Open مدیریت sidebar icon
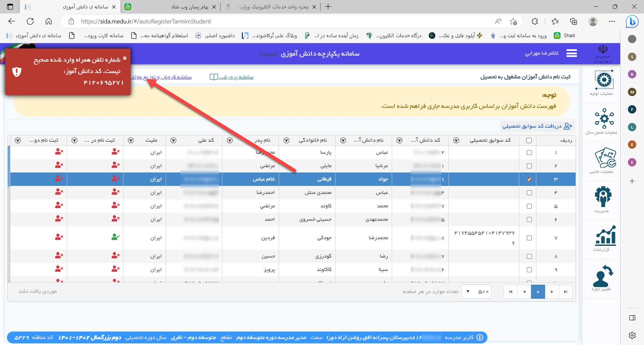The height and width of the screenshot is (345, 644). (x=603, y=197)
